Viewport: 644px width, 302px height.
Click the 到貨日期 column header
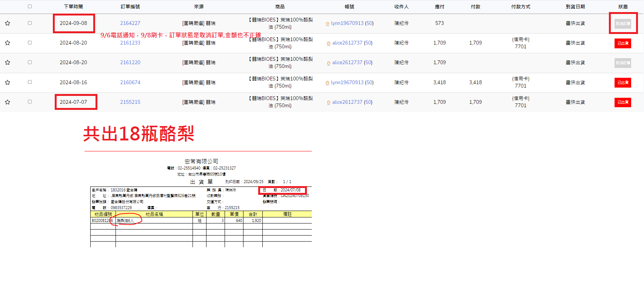click(x=575, y=7)
